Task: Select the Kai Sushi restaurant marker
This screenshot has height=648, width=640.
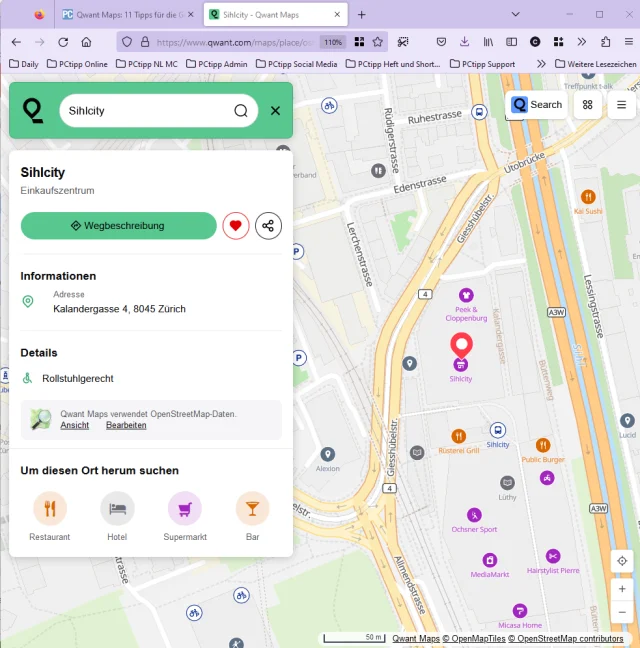Action: point(588,197)
